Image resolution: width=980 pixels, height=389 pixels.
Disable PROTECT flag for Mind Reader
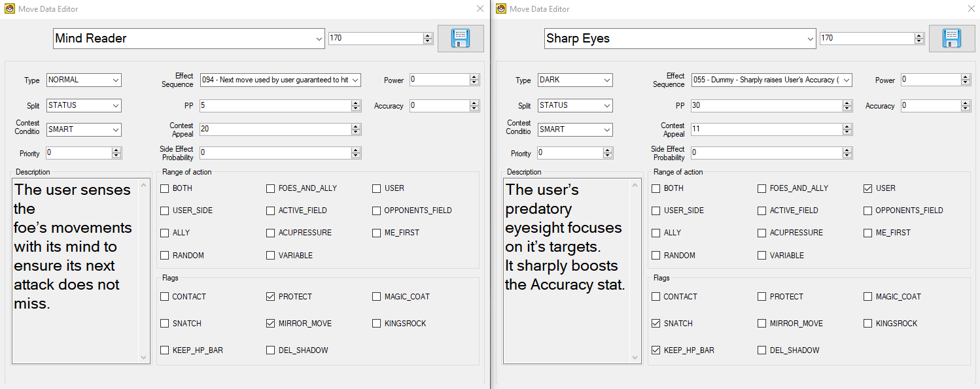[x=271, y=297]
